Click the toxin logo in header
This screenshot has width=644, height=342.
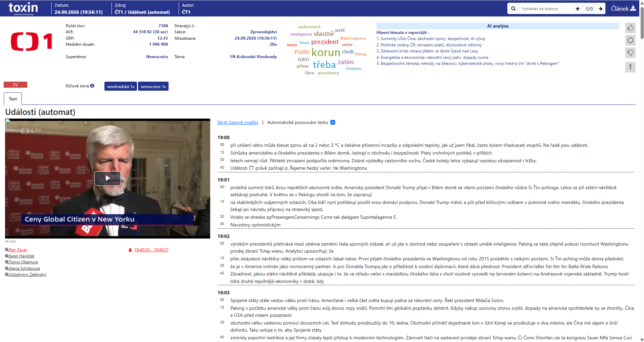pos(23,8)
